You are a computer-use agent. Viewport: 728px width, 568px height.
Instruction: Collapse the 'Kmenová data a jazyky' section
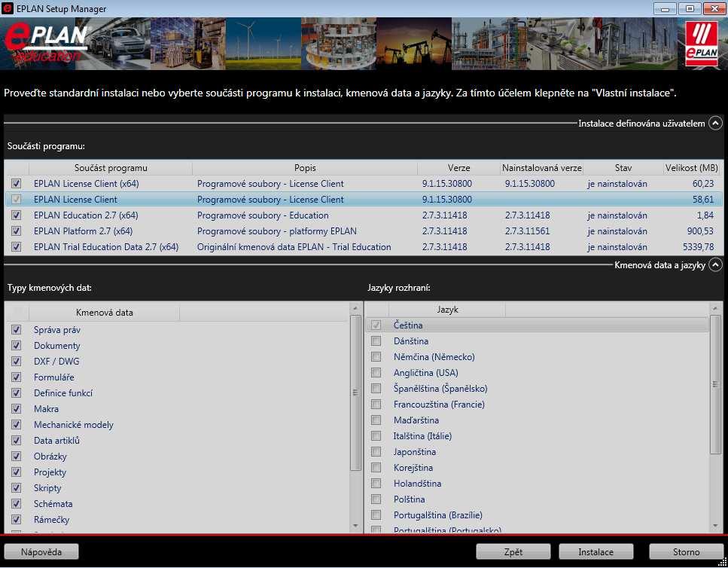[715, 264]
